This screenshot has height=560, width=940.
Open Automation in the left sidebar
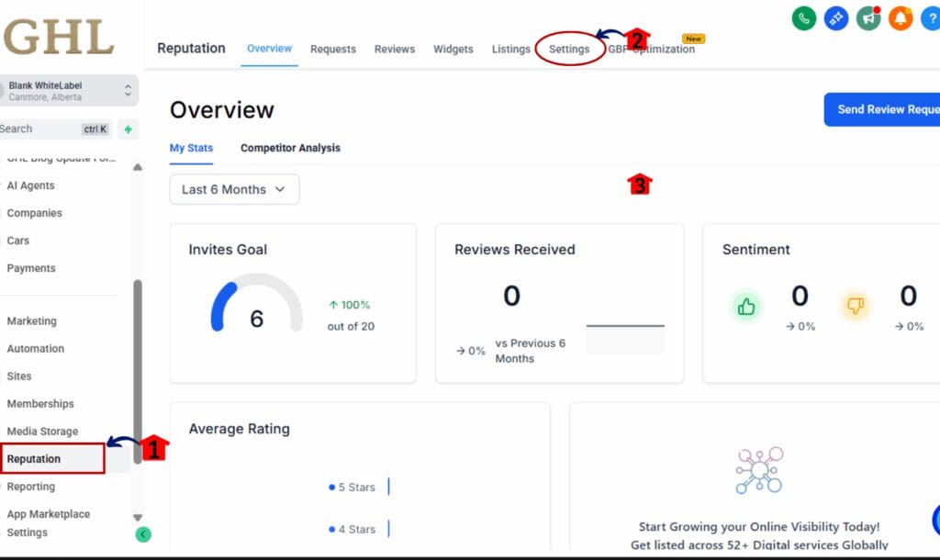point(36,349)
